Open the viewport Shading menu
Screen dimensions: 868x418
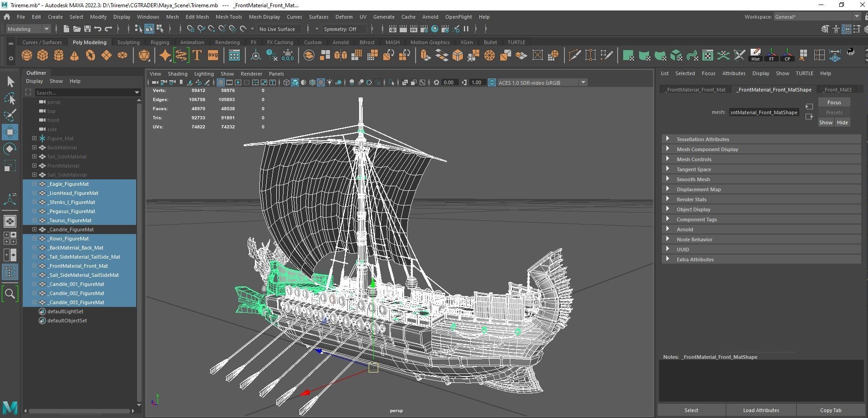(178, 74)
